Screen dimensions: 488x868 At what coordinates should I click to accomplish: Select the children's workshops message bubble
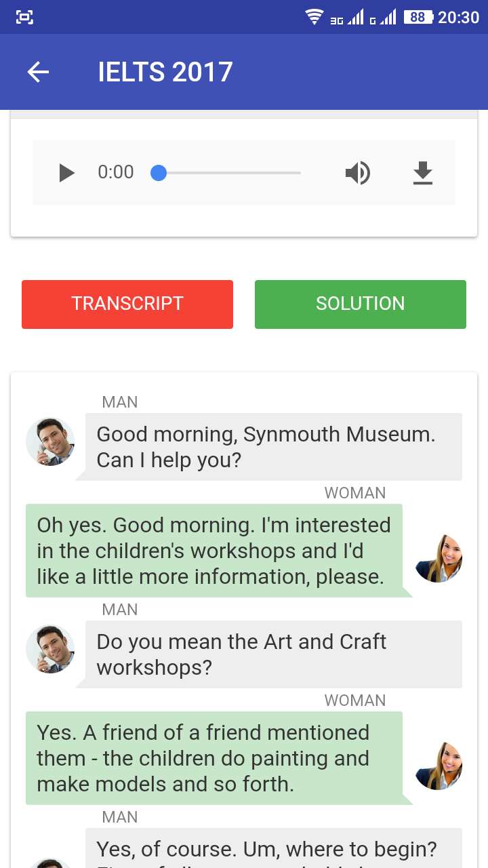[214, 551]
